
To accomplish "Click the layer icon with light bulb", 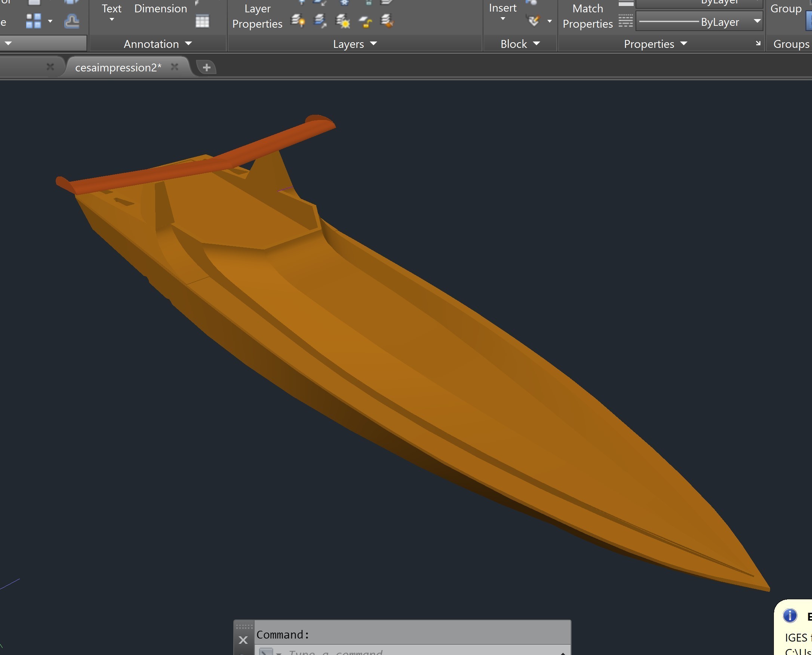I will (x=298, y=21).
